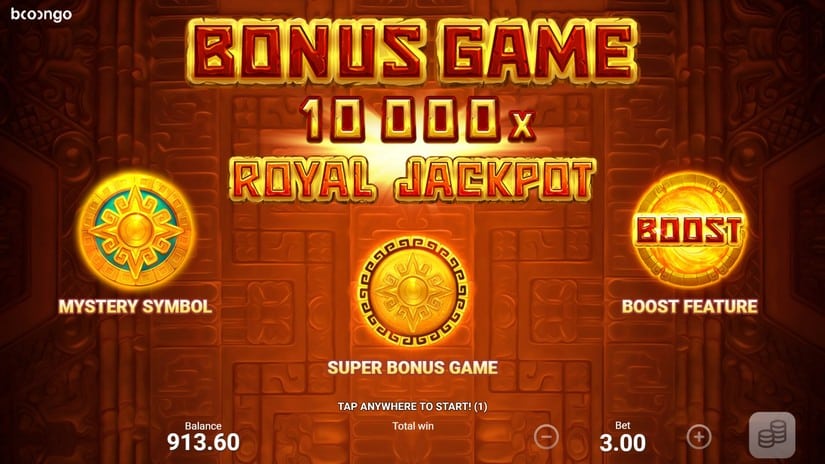Select the Super Bonus Game label
This screenshot has height=464, width=825.
(x=412, y=368)
